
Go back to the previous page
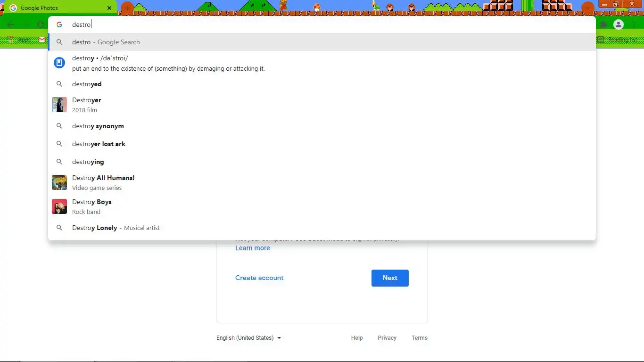(x=10, y=25)
